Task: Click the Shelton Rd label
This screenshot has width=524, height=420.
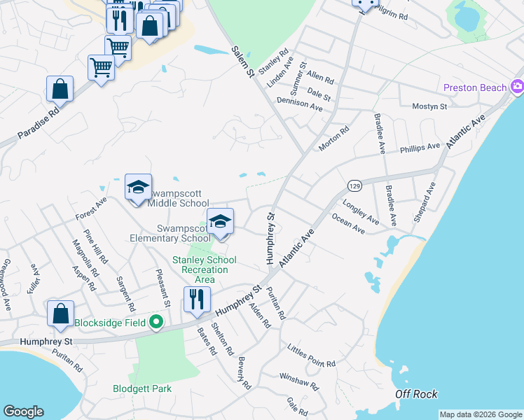Action: [223, 339]
